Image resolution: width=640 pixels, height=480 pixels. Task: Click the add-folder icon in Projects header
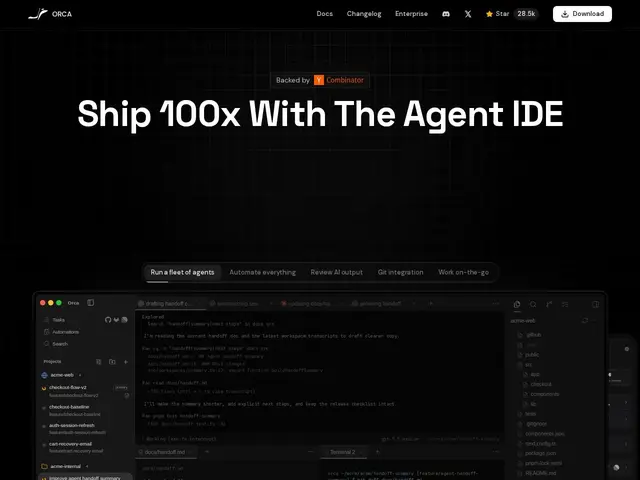(112, 362)
